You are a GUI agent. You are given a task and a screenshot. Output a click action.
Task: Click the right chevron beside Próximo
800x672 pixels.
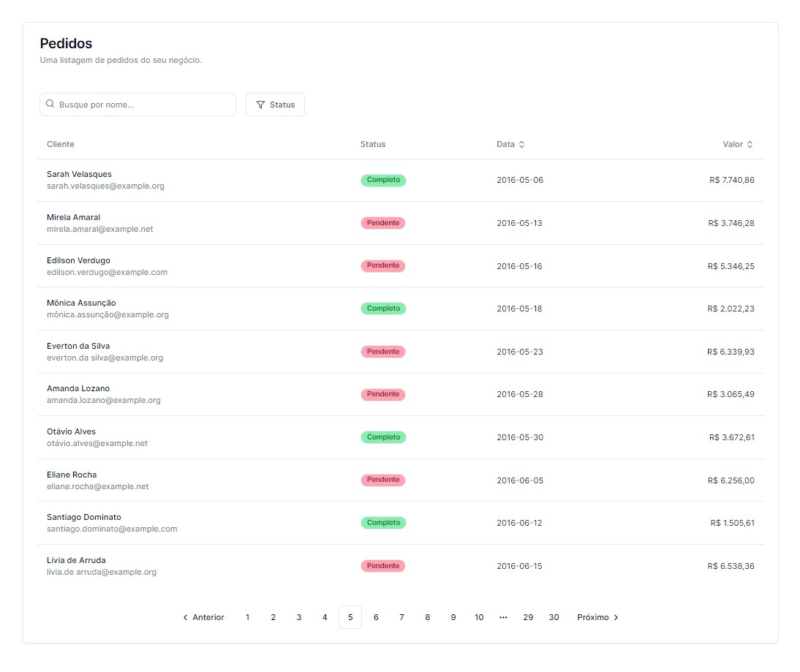[616, 617]
